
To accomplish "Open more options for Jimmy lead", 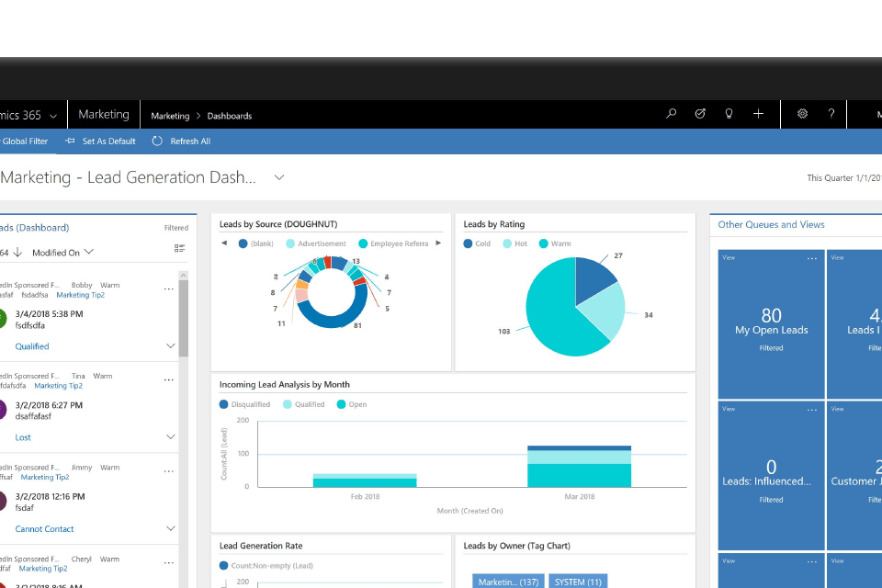I will pyautogui.click(x=168, y=471).
